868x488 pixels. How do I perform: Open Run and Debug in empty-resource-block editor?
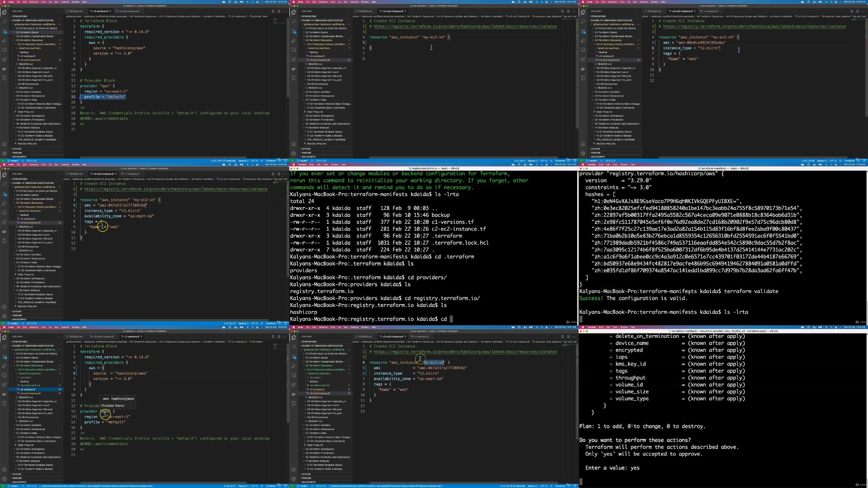(294, 41)
